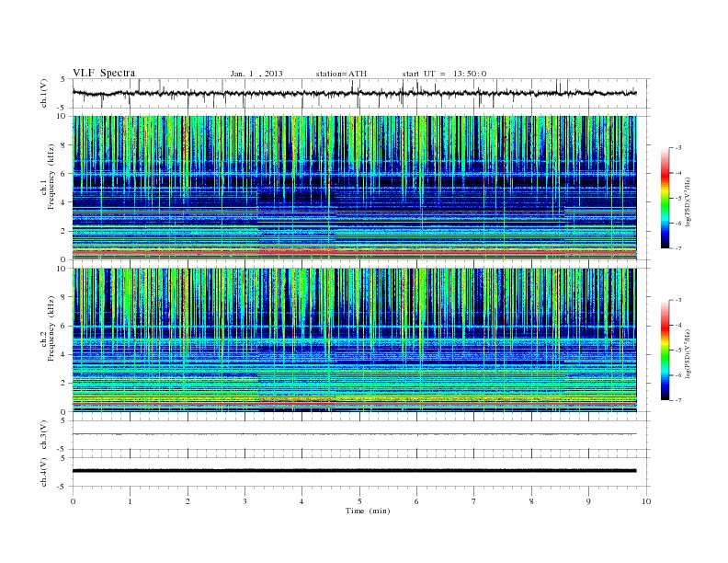Viewport: 728px width, 563px height.
Task: Click the time axis tick label '5'
Action: click(359, 501)
